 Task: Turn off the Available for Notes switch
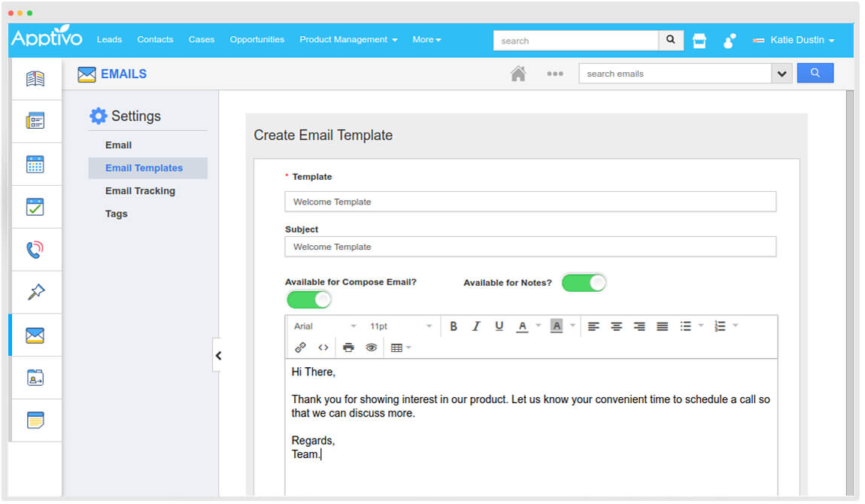tap(584, 282)
